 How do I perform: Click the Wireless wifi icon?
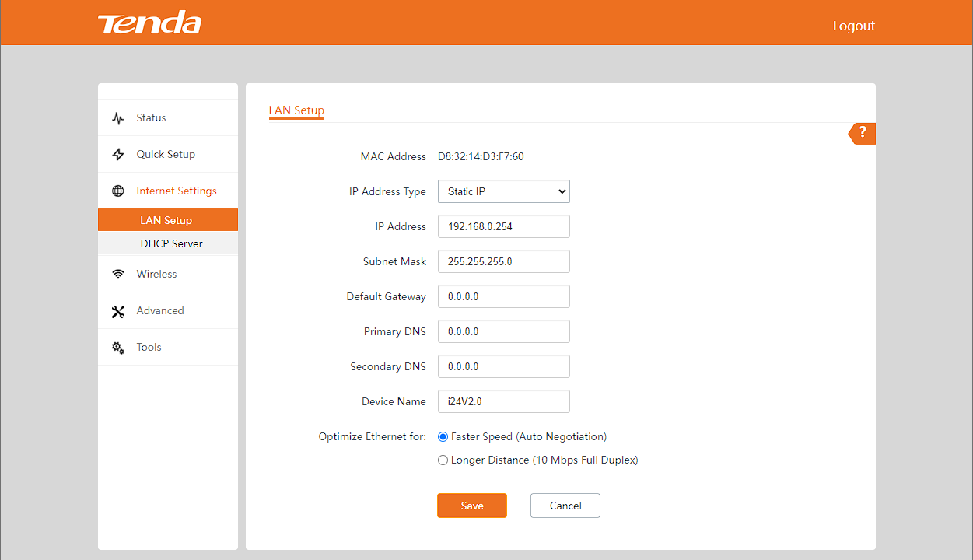(118, 275)
